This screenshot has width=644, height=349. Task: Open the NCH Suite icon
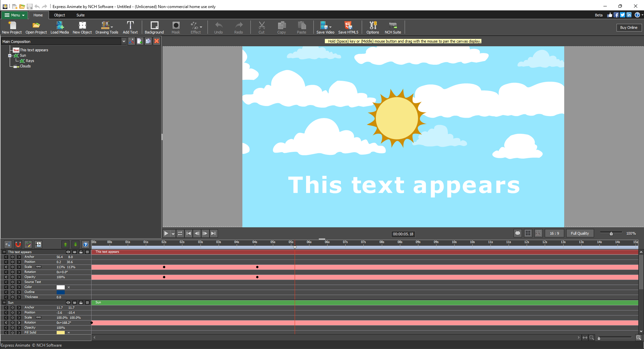pyautogui.click(x=393, y=27)
